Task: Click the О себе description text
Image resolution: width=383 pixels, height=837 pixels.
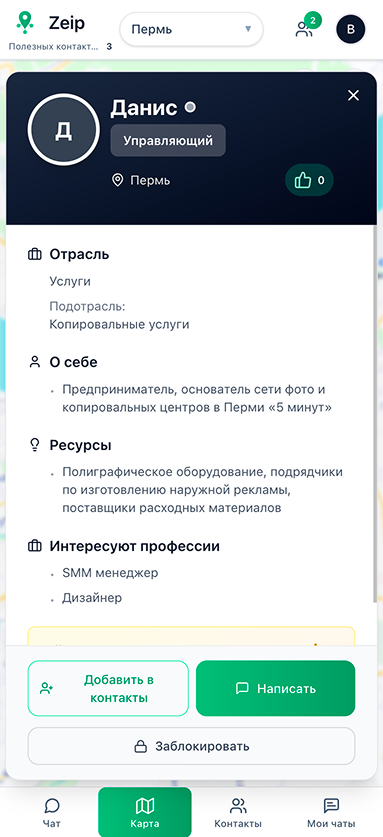Action: click(197, 399)
